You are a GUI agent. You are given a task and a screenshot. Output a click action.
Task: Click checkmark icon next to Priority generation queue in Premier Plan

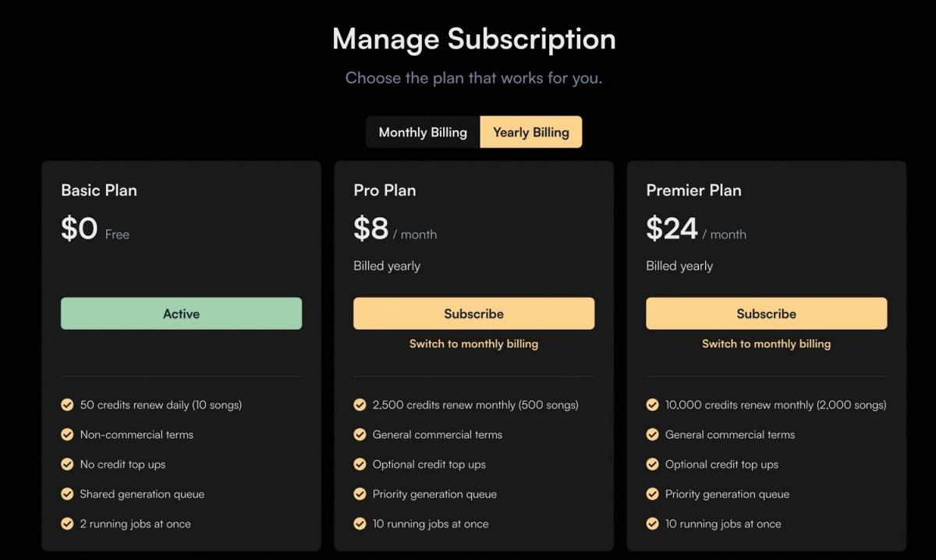click(x=652, y=494)
